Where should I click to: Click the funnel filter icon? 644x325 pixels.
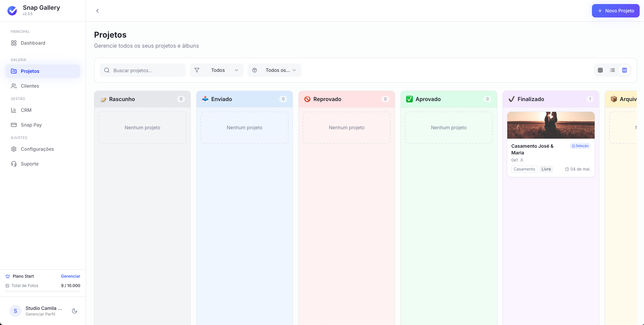click(x=197, y=70)
